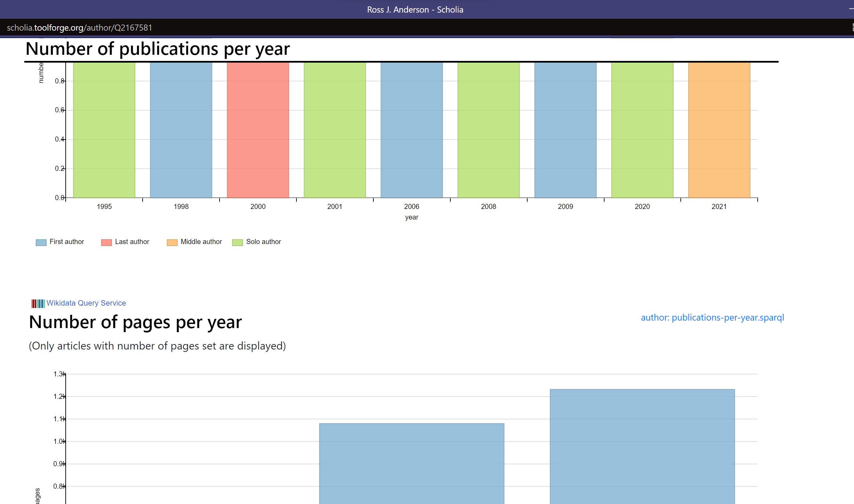Click the blue First author legend swatch
The height and width of the screenshot is (504, 854).
41,242
